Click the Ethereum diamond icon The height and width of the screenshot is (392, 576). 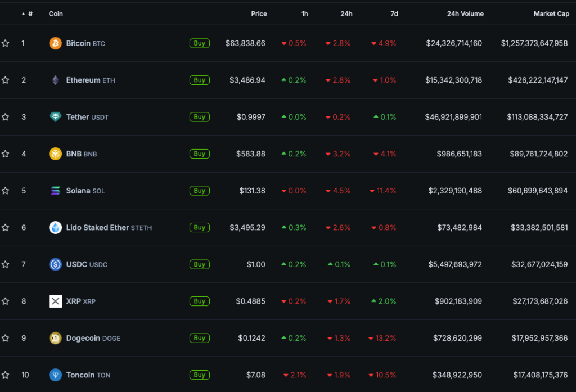tap(55, 80)
